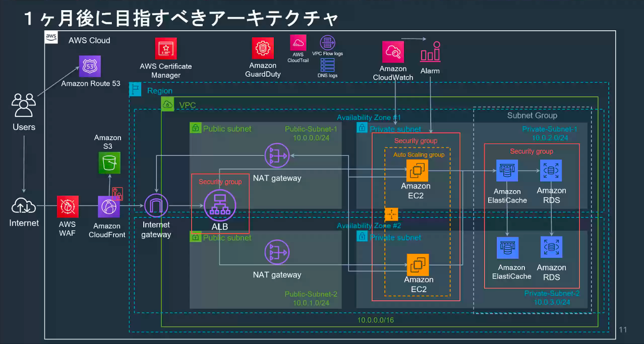Select the 'Region' label text

click(160, 91)
